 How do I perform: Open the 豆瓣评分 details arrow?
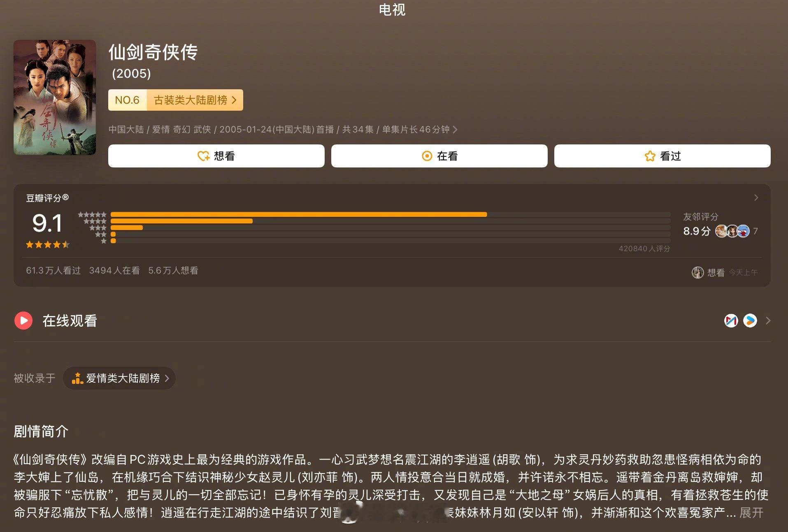click(x=756, y=197)
